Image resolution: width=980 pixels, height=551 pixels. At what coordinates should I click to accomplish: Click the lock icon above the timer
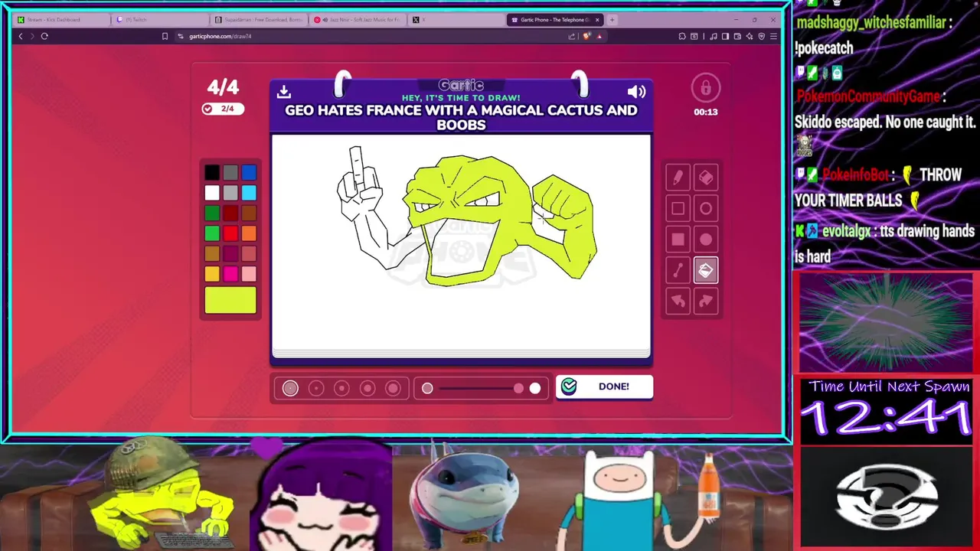coord(706,87)
